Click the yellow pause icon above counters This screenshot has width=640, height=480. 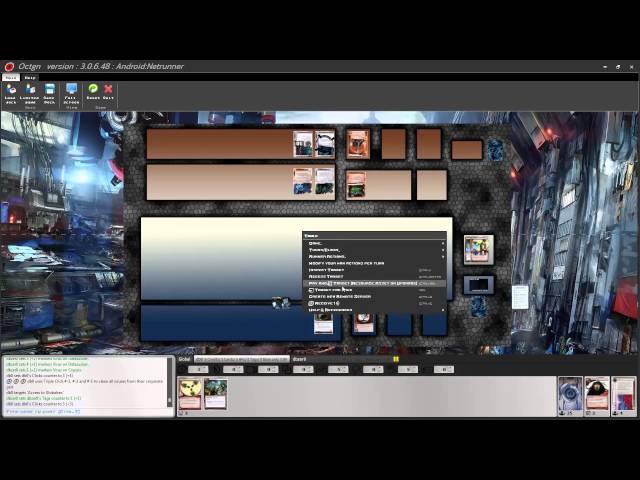[396, 359]
